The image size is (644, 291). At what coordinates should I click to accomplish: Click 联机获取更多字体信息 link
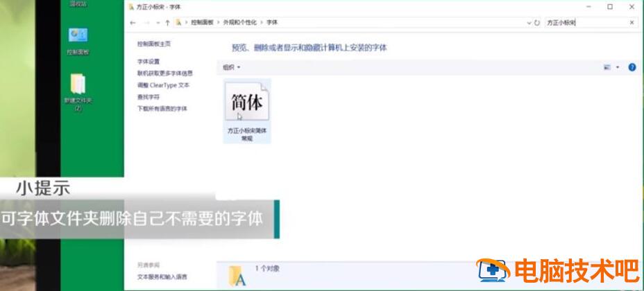(165, 73)
